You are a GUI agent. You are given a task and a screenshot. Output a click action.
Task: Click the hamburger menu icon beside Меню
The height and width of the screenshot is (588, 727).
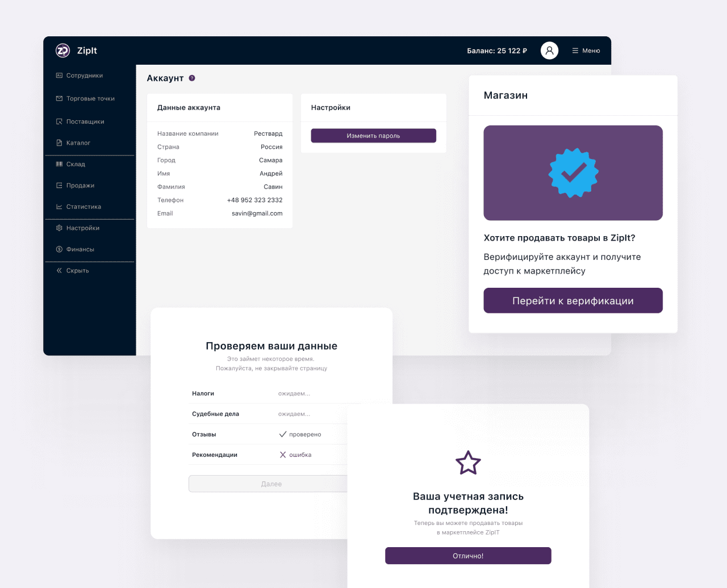click(x=575, y=51)
